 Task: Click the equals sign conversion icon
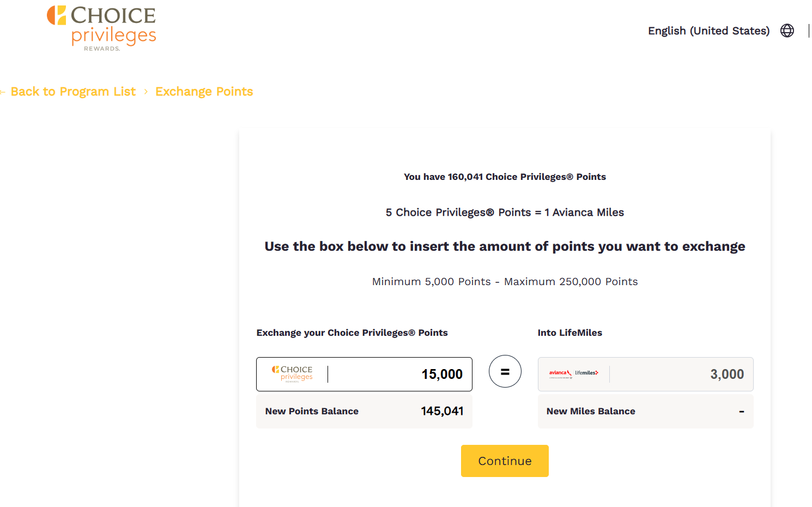[x=505, y=371]
